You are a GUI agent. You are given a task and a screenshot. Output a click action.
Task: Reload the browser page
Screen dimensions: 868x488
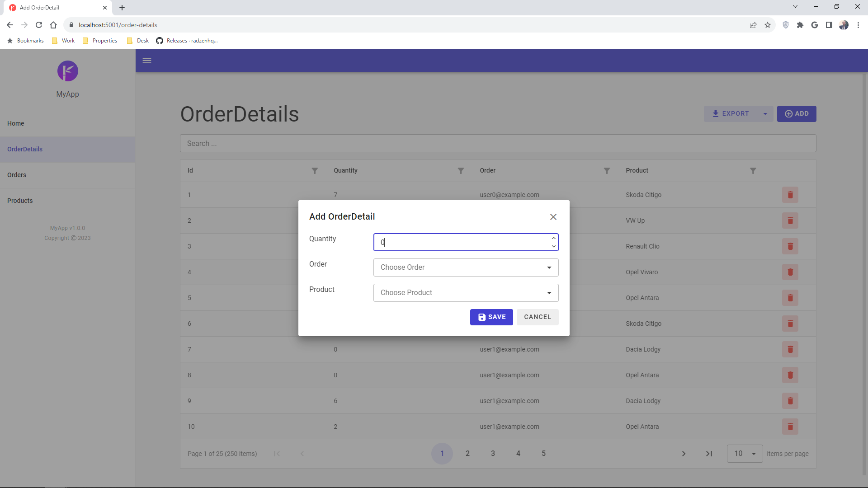39,25
